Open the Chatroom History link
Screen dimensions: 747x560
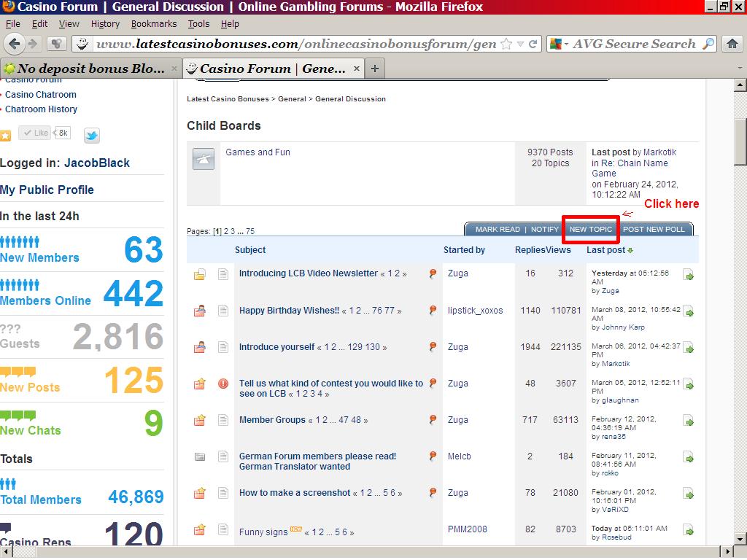[41, 109]
